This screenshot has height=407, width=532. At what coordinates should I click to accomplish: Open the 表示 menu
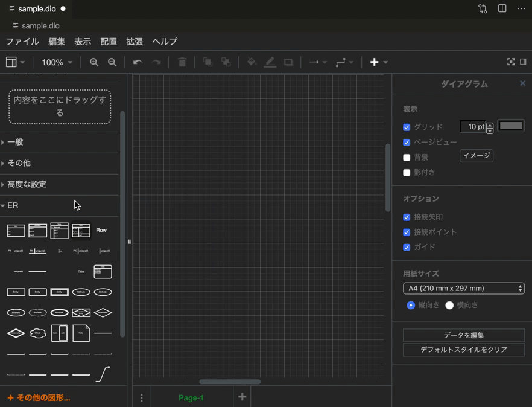83,41
